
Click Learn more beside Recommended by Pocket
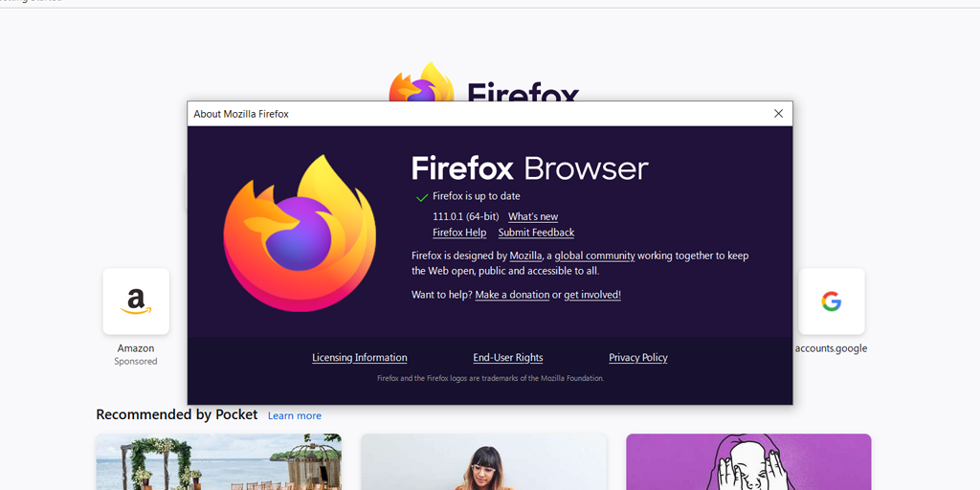(x=295, y=415)
